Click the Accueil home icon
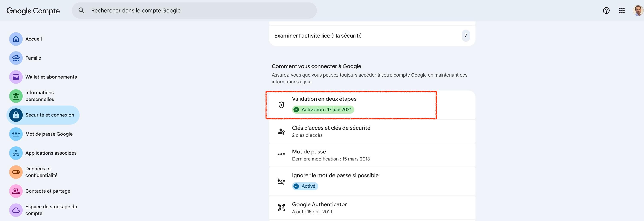This screenshot has width=644, height=221. click(x=16, y=39)
